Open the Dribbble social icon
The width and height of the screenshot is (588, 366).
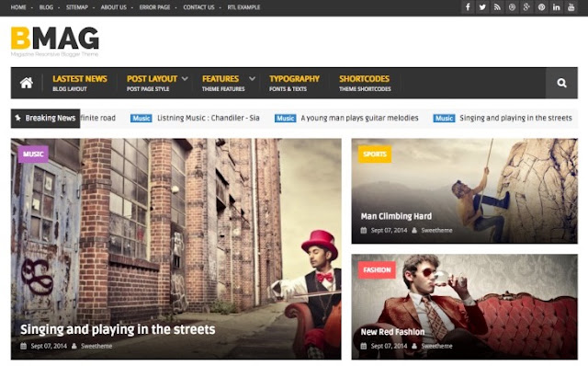[x=512, y=7]
